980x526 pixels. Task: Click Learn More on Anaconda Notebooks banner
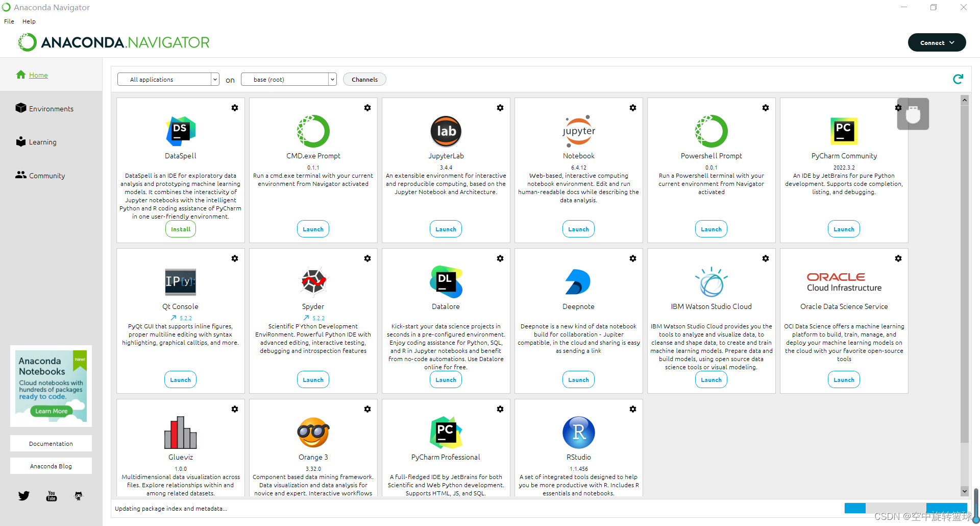(52, 411)
